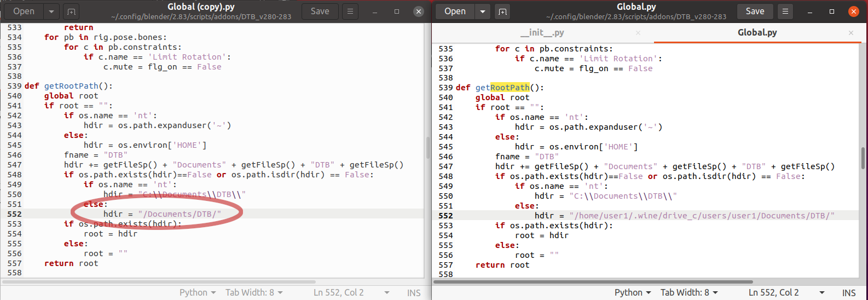Switch to the Global.py tab
The image size is (868, 300).
757,32
